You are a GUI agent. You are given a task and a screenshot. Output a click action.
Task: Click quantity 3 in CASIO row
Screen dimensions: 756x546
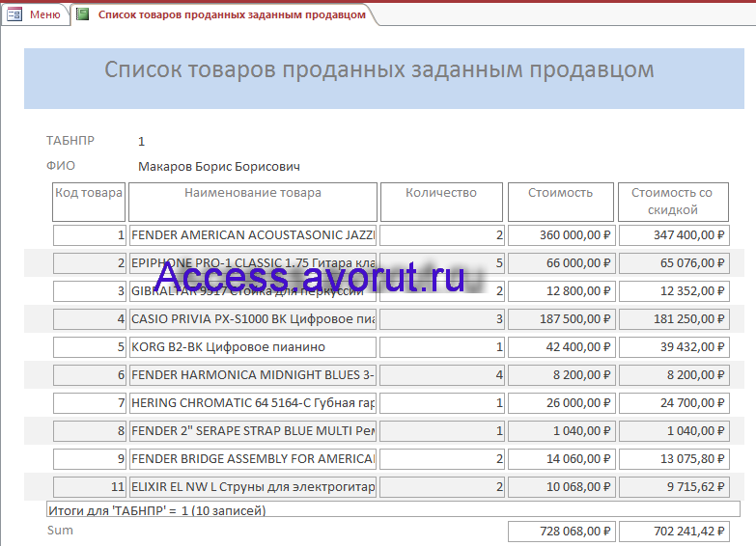[x=442, y=319]
